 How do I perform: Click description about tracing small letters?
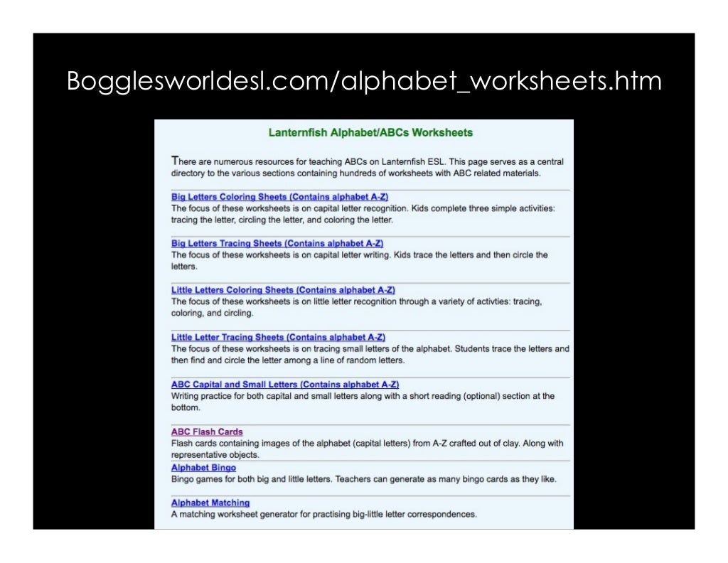tap(370, 354)
